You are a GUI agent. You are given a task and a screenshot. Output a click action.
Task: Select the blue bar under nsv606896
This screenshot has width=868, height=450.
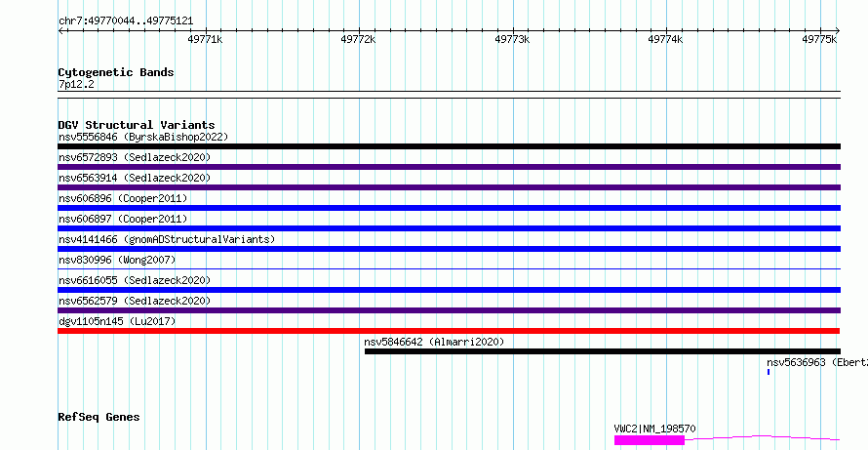tap(449, 208)
